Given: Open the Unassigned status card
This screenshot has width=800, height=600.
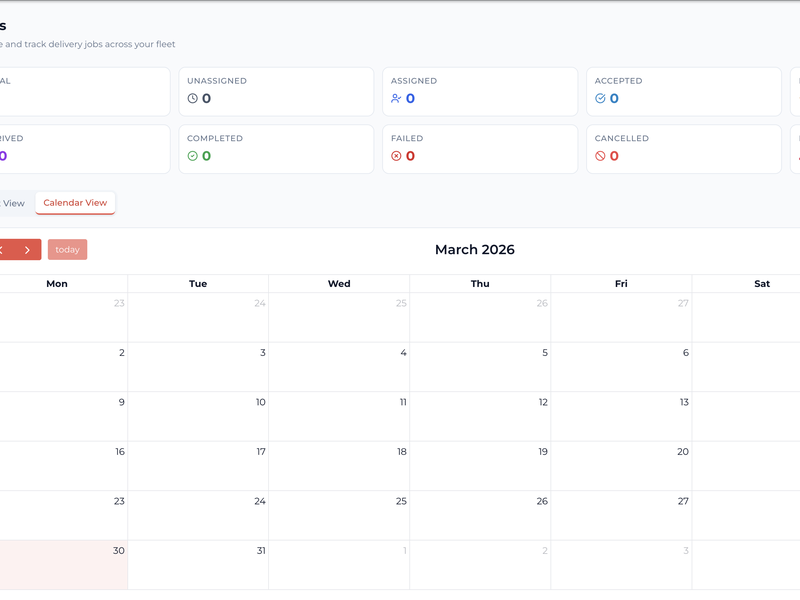Looking at the screenshot, I should pos(275,92).
